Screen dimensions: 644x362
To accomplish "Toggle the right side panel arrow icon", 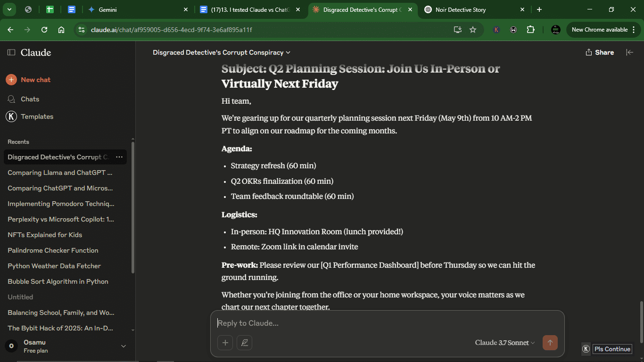I will [x=629, y=52].
